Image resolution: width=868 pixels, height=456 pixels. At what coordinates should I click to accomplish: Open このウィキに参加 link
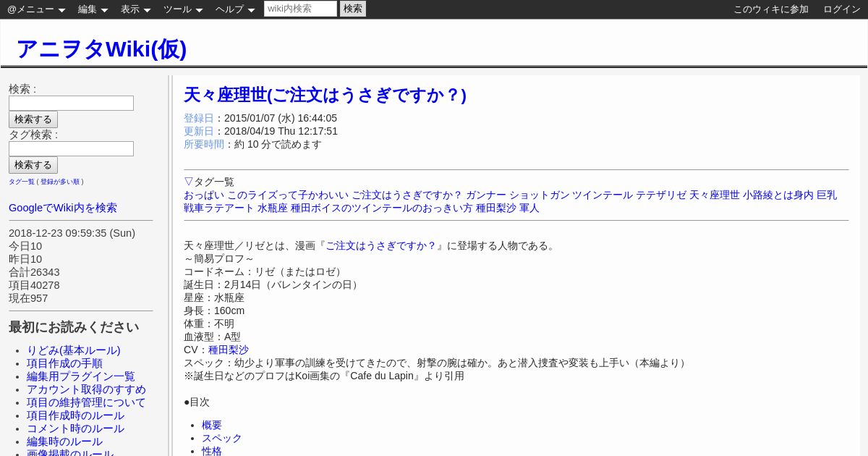(771, 9)
